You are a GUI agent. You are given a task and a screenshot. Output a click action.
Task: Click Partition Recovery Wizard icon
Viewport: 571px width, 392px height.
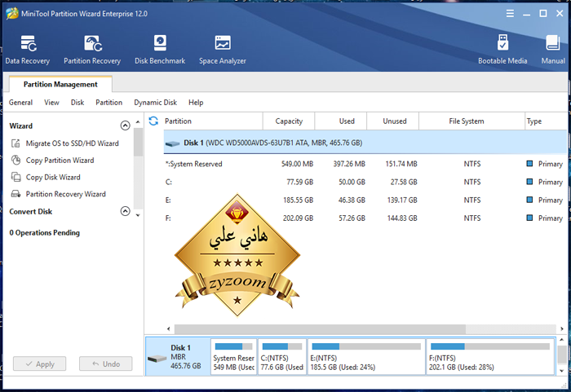(15, 194)
